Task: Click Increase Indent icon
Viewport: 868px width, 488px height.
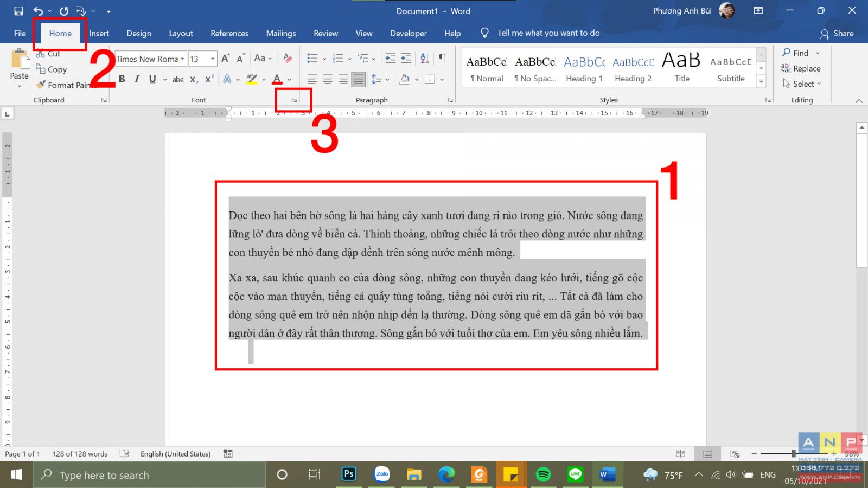Action: coord(406,59)
